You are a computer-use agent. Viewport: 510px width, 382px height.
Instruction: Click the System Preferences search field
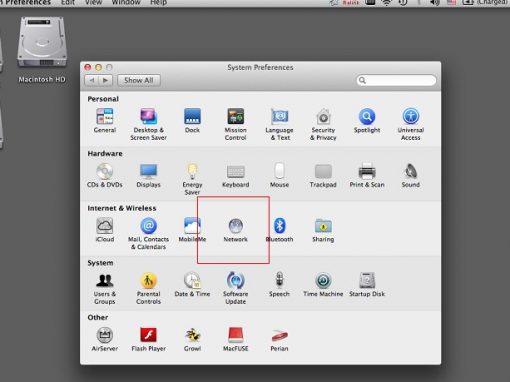(396, 80)
